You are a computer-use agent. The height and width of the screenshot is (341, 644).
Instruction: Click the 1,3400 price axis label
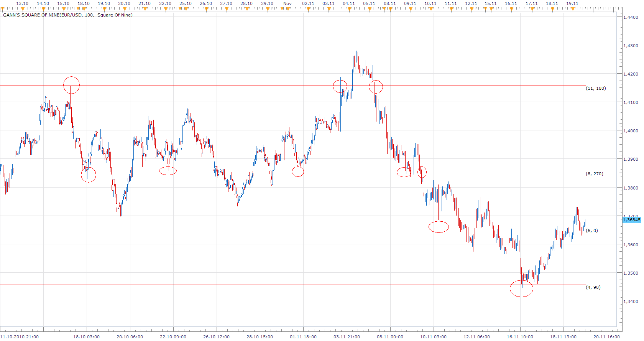(631, 301)
